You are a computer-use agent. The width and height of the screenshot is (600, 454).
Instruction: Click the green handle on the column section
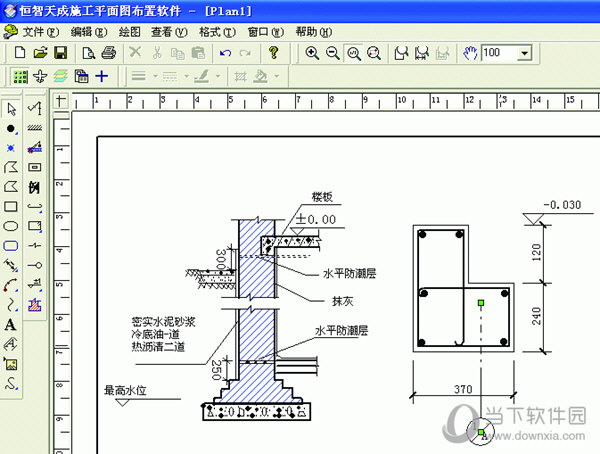pos(481,301)
